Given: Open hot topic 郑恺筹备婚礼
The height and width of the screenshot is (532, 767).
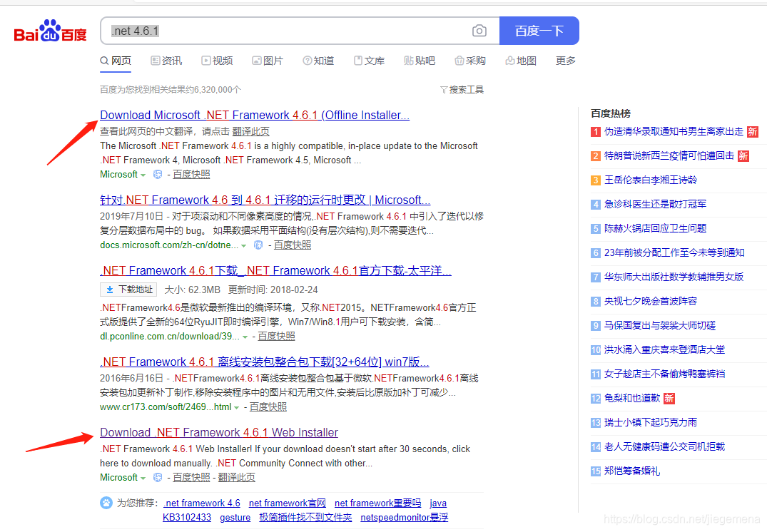Looking at the screenshot, I should tap(632, 471).
